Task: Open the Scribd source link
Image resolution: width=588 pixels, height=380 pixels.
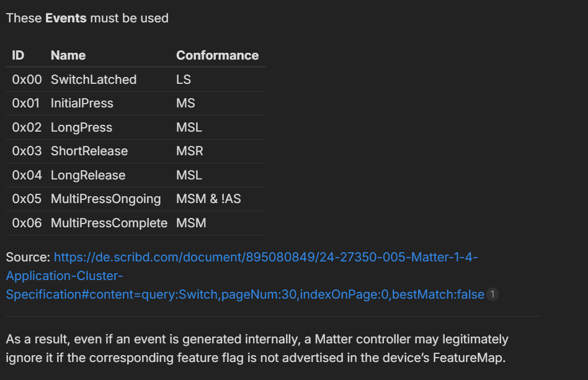Action: [x=265, y=257]
